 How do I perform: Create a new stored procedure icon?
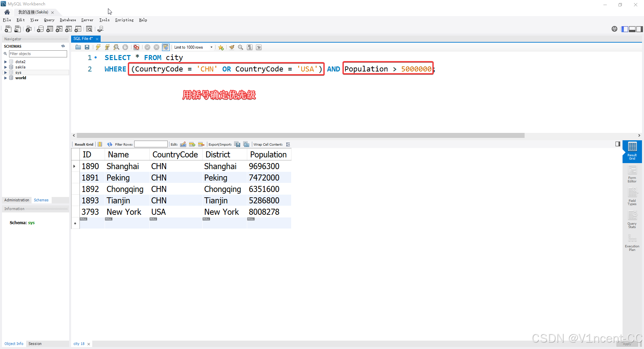(x=68, y=29)
